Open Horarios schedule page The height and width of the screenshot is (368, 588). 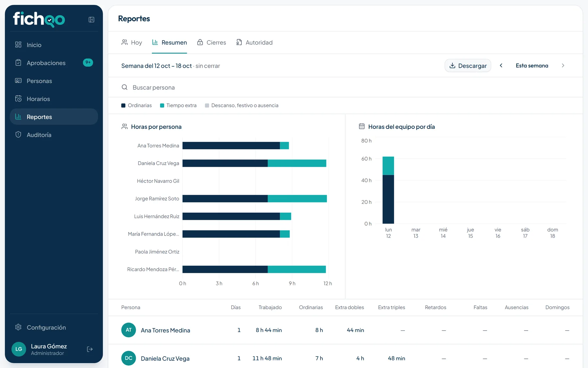[54, 99]
